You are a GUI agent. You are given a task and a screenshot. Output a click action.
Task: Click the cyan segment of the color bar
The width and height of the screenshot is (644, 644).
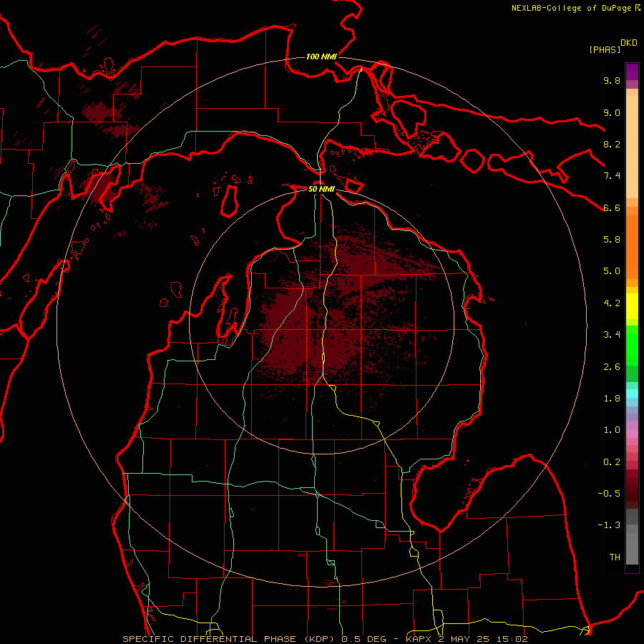(632, 394)
